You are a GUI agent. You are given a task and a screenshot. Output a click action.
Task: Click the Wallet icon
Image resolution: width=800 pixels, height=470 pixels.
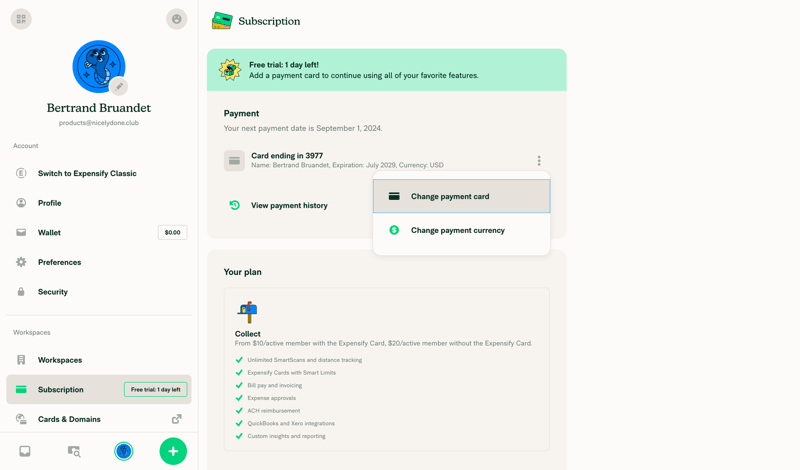click(x=21, y=233)
